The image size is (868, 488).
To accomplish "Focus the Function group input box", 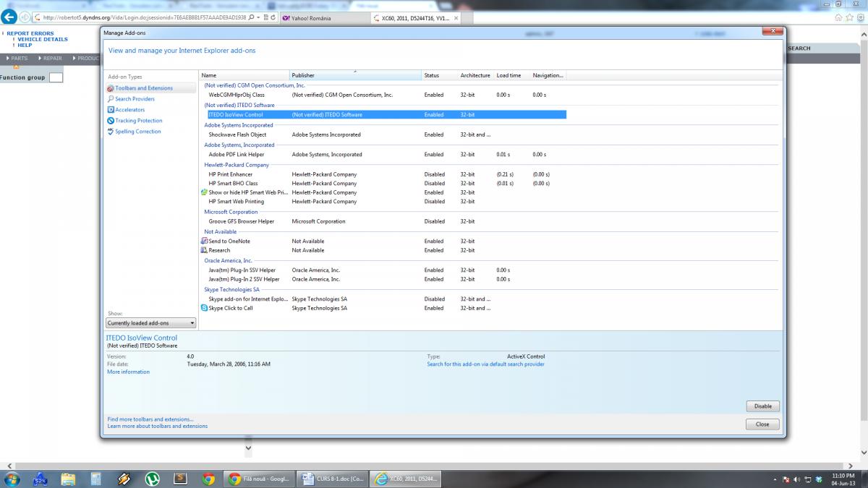I will (56, 77).
